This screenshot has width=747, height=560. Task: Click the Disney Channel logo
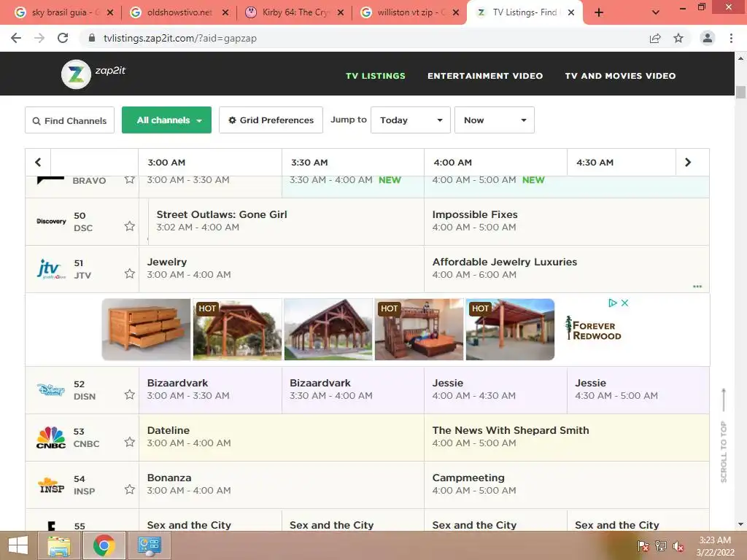tap(51, 390)
